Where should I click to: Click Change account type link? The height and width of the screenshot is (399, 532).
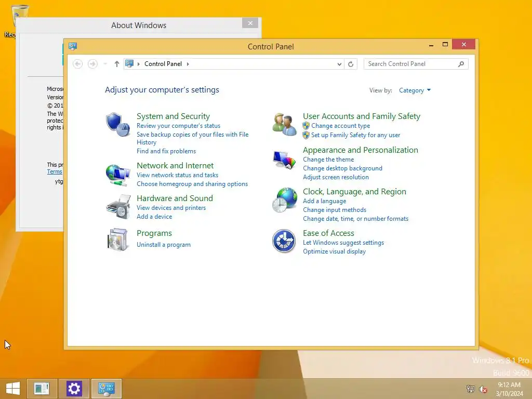click(x=341, y=126)
